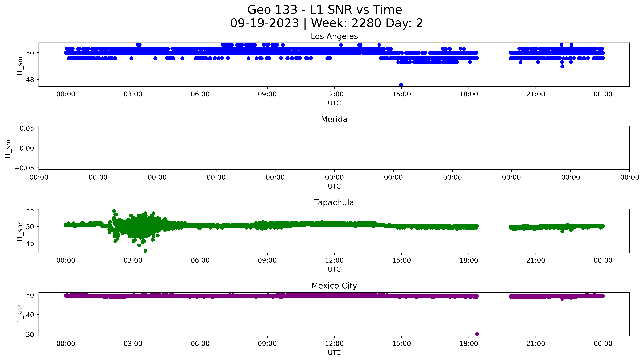Select the 'Mexico City' subplot title
644x361 pixels.
[334, 286]
